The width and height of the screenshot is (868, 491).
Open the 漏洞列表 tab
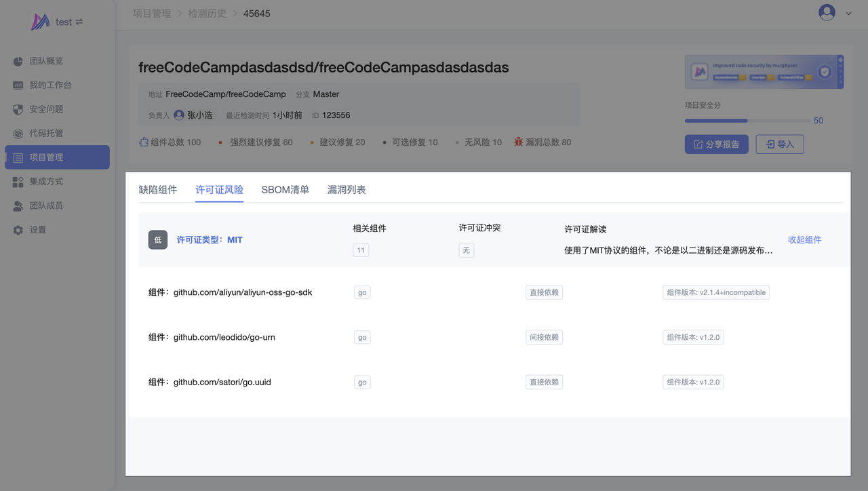tap(347, 190)
